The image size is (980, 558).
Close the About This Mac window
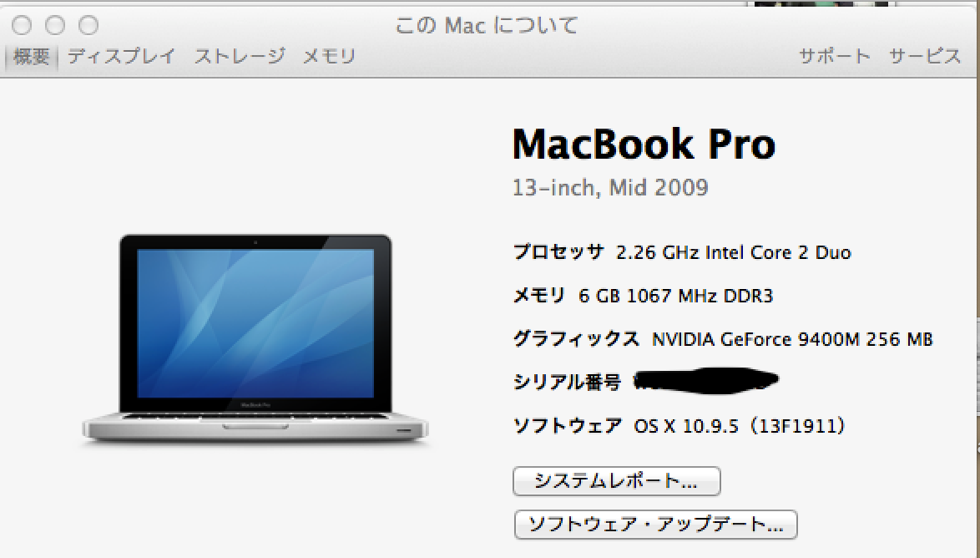[x=22, y=25]
